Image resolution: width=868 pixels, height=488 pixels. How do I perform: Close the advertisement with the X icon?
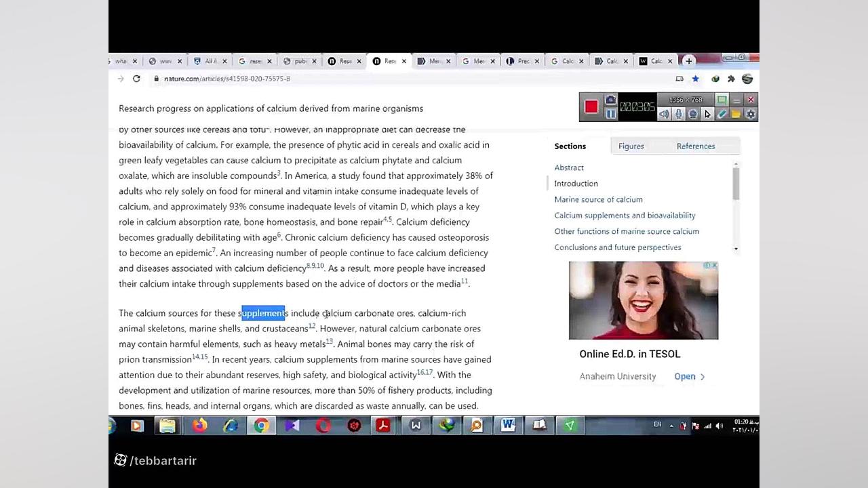pos(714,265)
